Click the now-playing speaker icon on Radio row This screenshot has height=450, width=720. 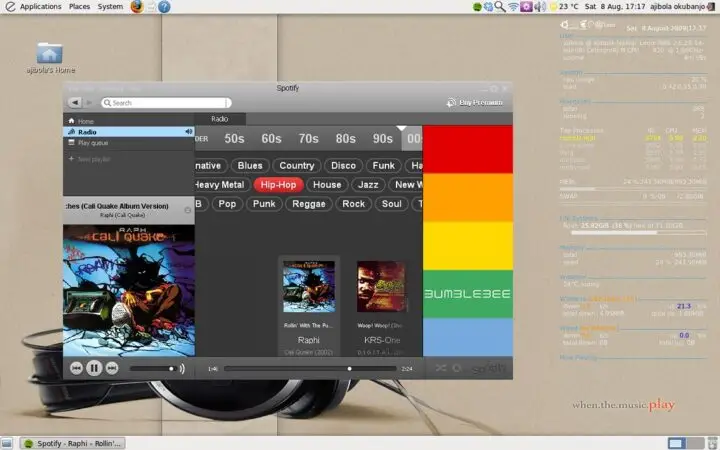pyautogui.click(x=188, y=132)
